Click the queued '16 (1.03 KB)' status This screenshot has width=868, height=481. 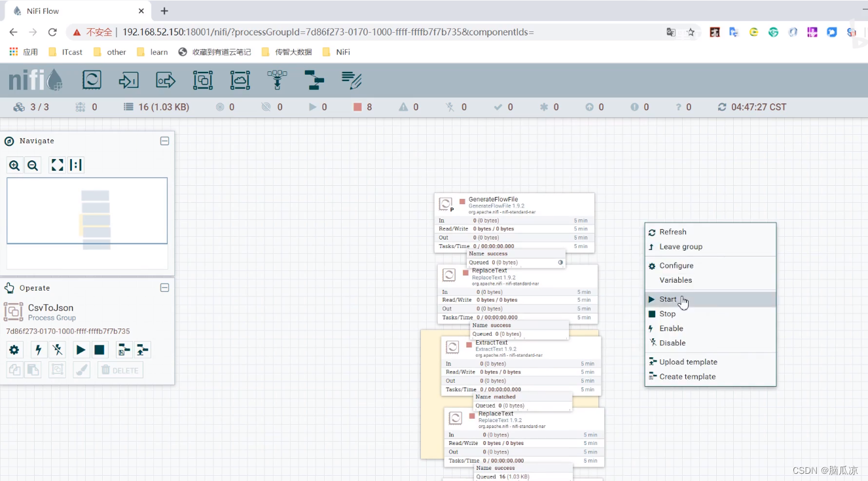[156, 107]
